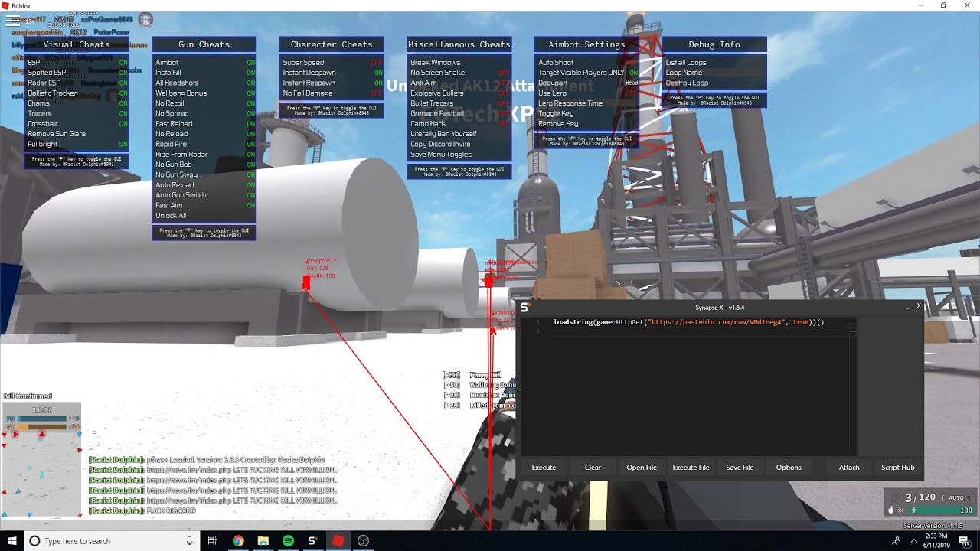Open the Roblox hamburger menu icon
Screen dimensions: 980x551
coord(12,21)
